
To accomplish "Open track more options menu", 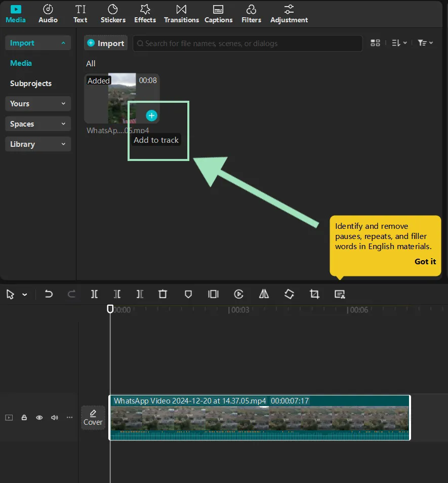I will [69, 417].
